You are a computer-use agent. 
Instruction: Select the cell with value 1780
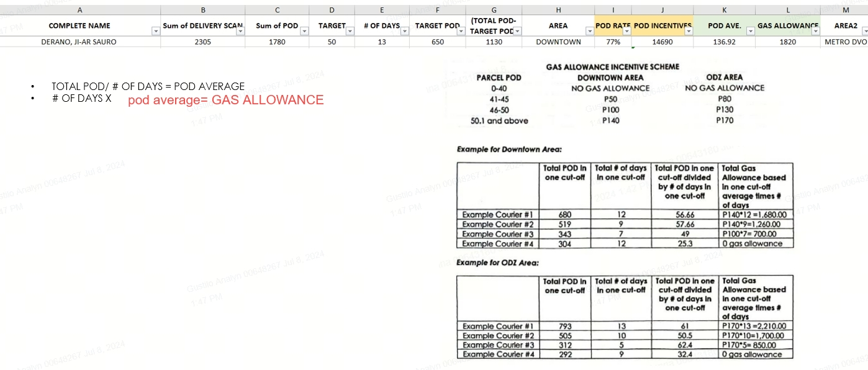[x=277, y=42]
